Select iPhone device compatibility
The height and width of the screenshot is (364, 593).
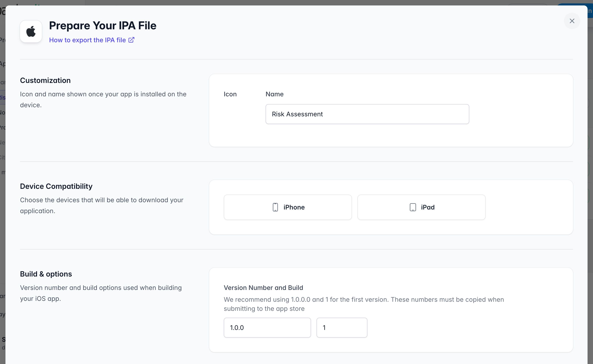[x=288, y=207]
